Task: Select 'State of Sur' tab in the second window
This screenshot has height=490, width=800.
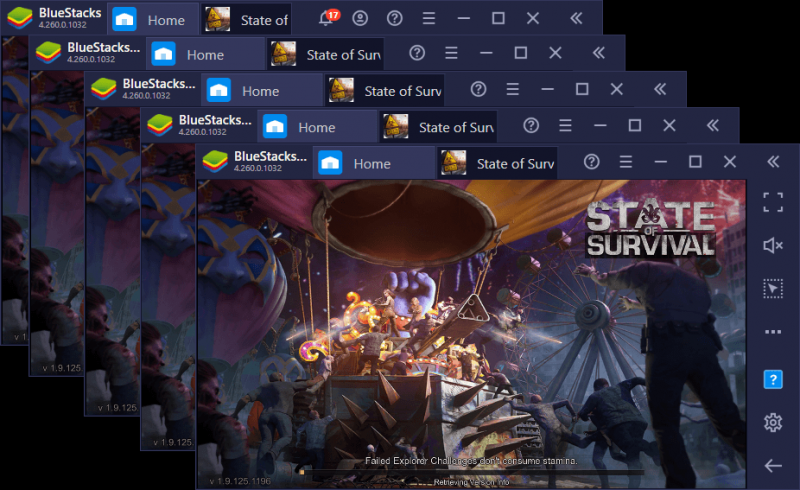Action: pyautogui.click(x=325, y=54)
